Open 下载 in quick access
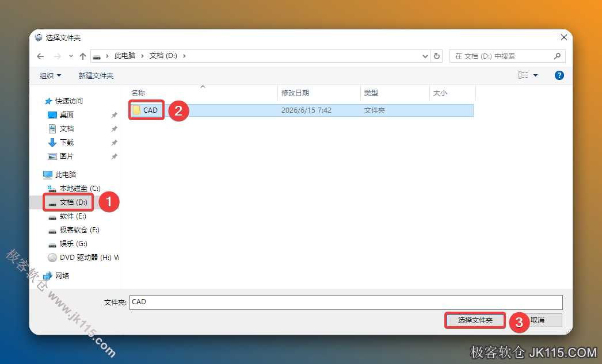The height and width of the screenshot is (364, 602). pyautogui.click(x=67, y=142)
